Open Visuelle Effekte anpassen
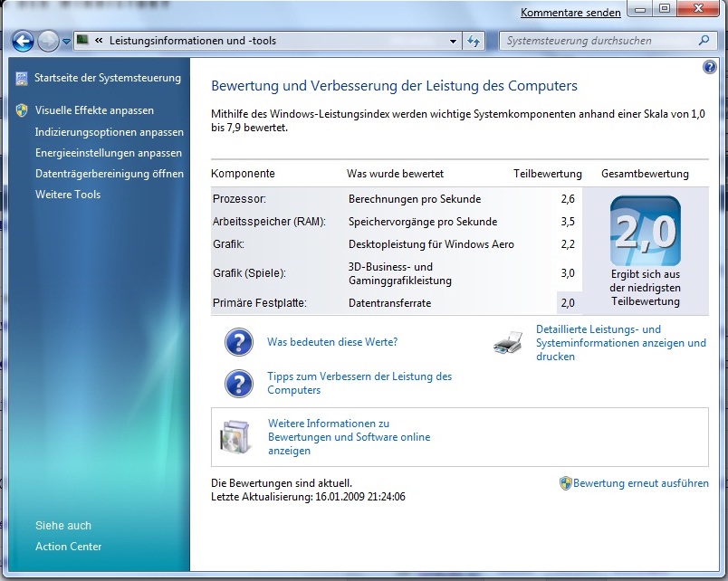This screenshot has height=581, width=728. (x=94, y=110)
